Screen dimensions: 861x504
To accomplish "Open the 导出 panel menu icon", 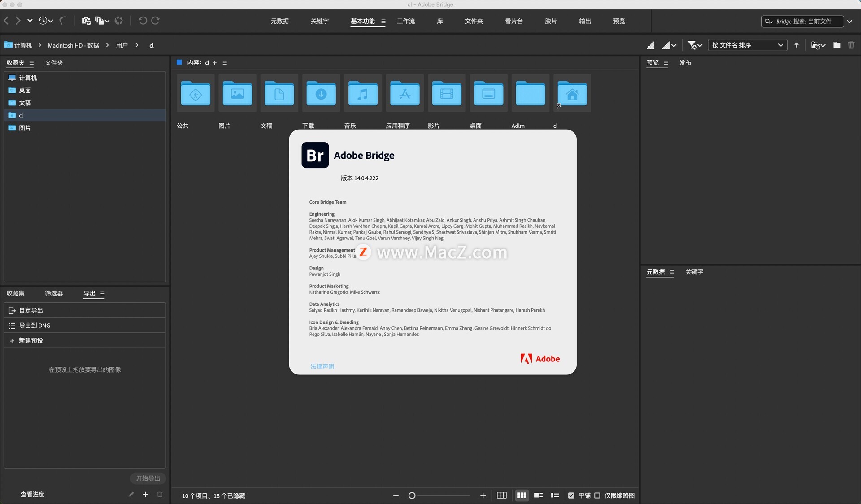I will (103, 294).
